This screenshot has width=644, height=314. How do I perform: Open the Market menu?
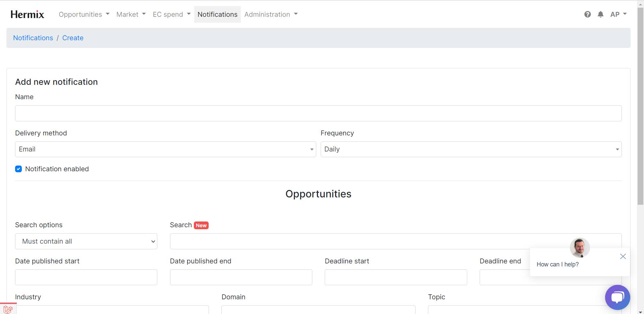[130, 14]
